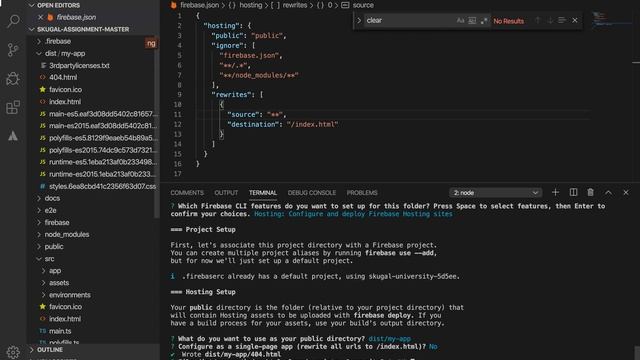Expand the replace row in find widget

(x=359, y=20)
